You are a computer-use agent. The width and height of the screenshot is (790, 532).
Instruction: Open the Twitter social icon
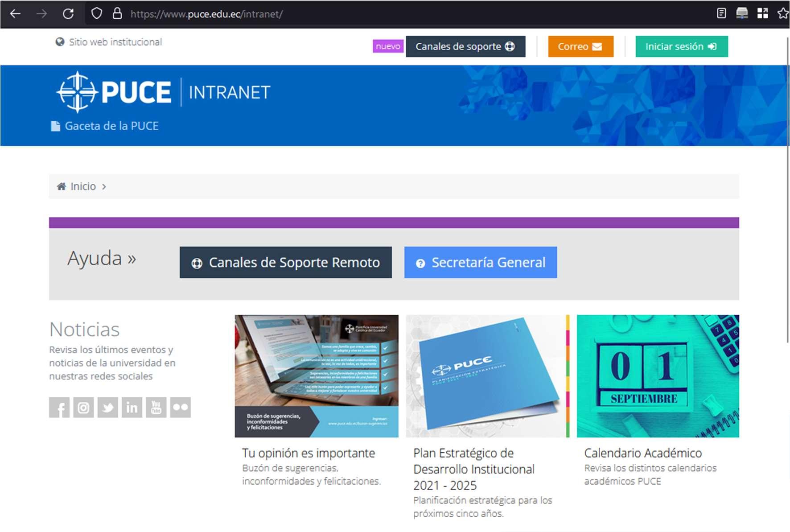tap(108, 408)
